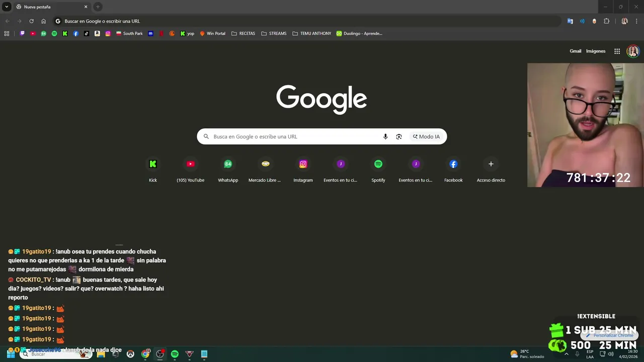Open the Imágenes link
644x362 pixels.
point(596,51)
